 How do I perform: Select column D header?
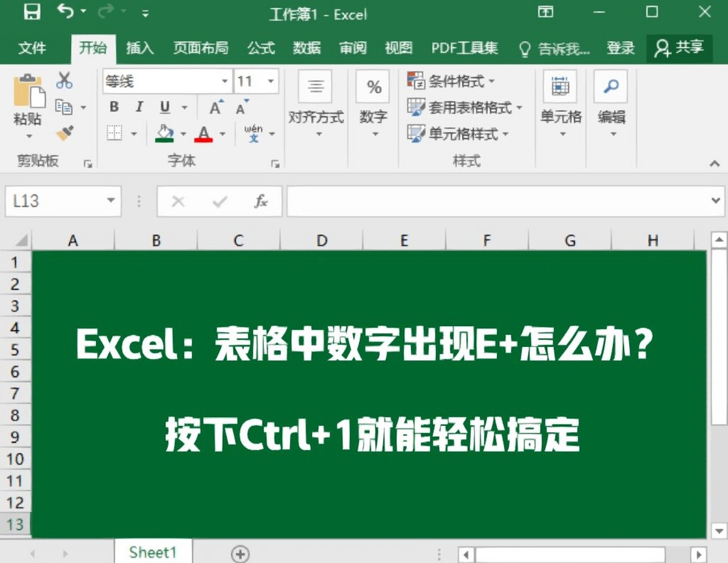tap(322, 241)
